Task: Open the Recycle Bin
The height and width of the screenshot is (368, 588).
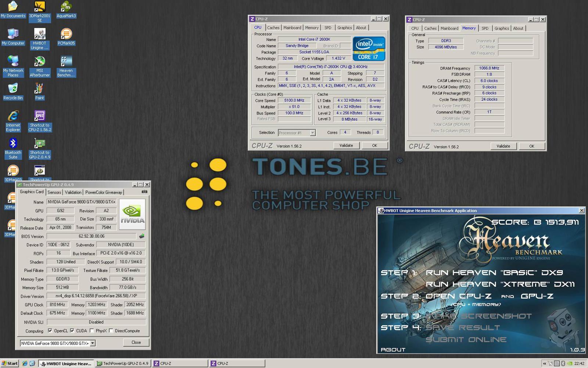Action: pyautogui.click(x=13, y=91)
